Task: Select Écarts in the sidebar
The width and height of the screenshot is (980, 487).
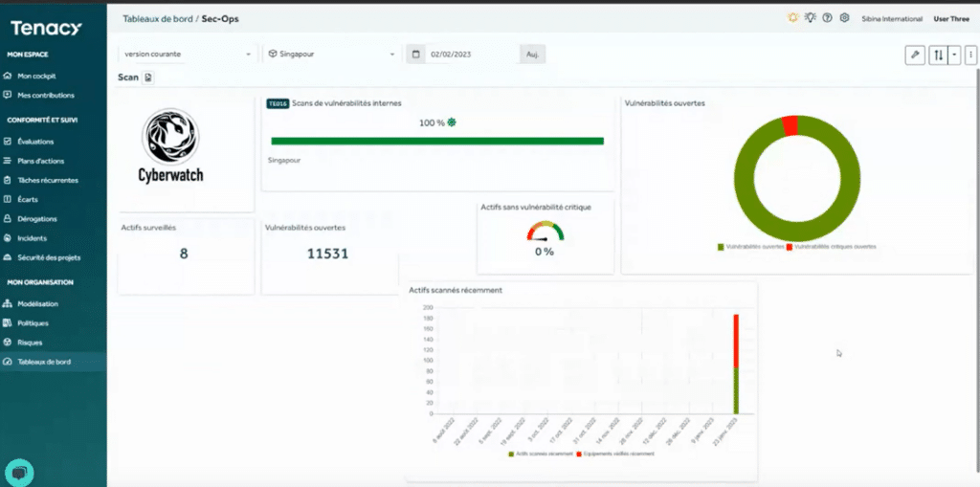Action: click(28, 200)
